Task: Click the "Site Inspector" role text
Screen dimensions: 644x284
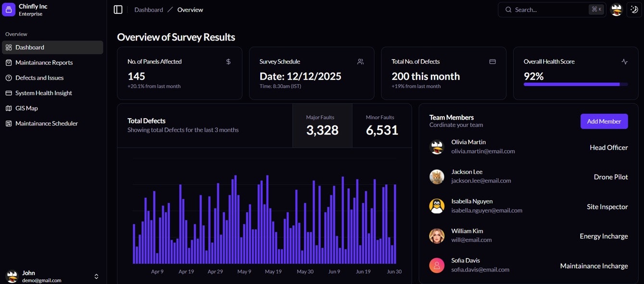Action: click(x=607, y=207)
